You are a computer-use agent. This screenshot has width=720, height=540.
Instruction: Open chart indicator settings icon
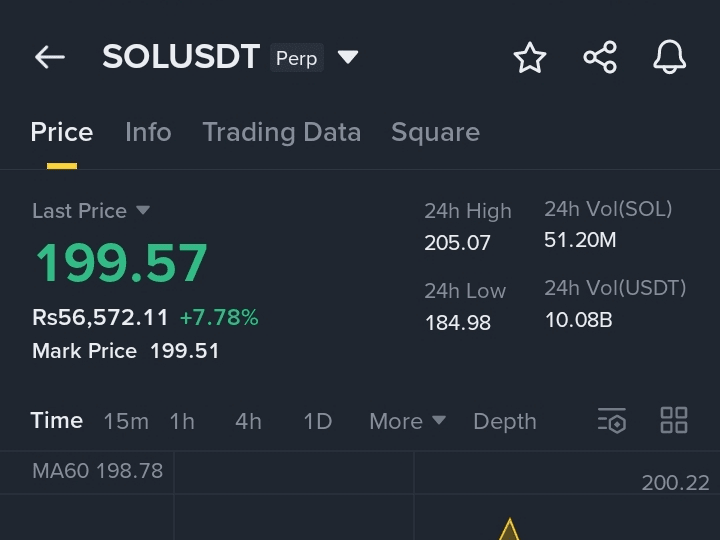coord(612,421)
